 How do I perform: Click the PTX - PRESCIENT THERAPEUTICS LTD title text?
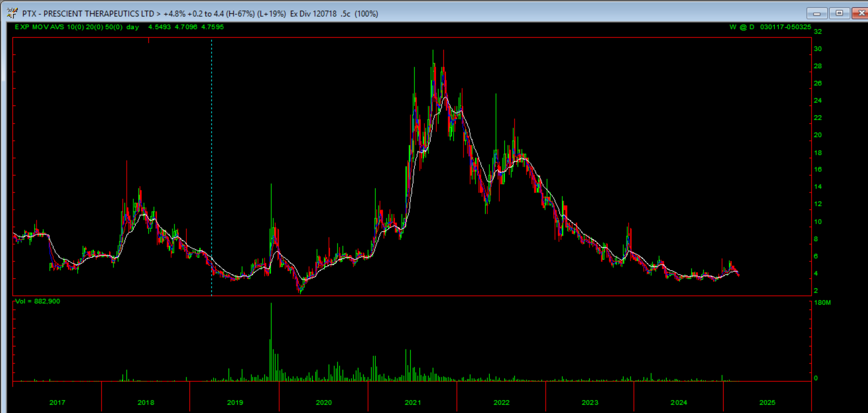tap(88, 14)
